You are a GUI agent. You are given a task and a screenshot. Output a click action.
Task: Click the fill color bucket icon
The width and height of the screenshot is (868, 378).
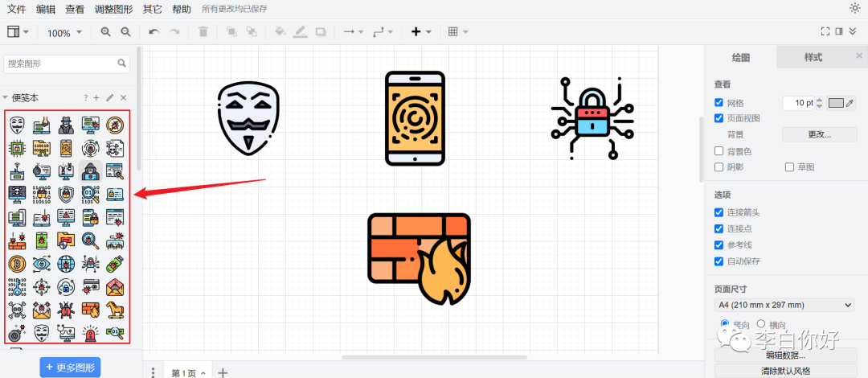(x=280, y=32)
